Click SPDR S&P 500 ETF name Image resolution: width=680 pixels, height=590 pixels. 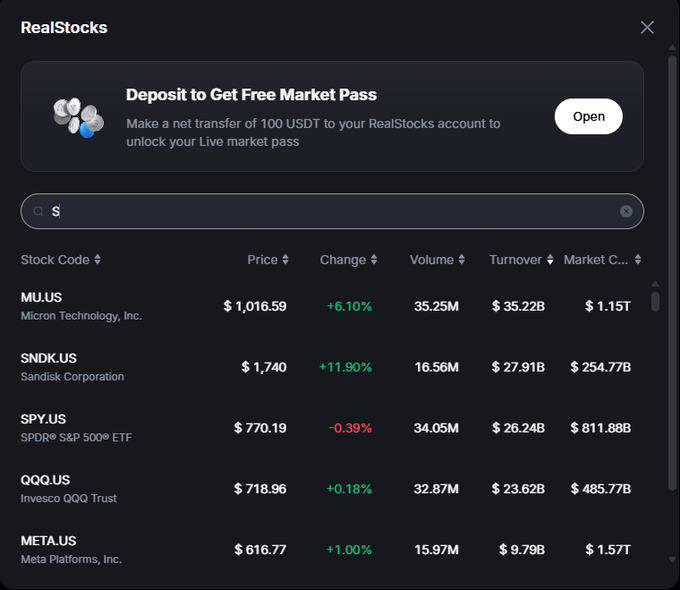click(x=76, y=437)
